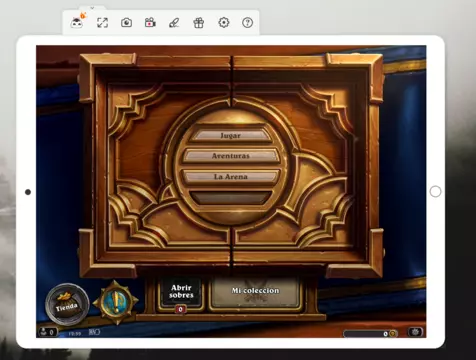Open the gift box icon
Viewport: 476px width, 360px height.
[199, 23]
